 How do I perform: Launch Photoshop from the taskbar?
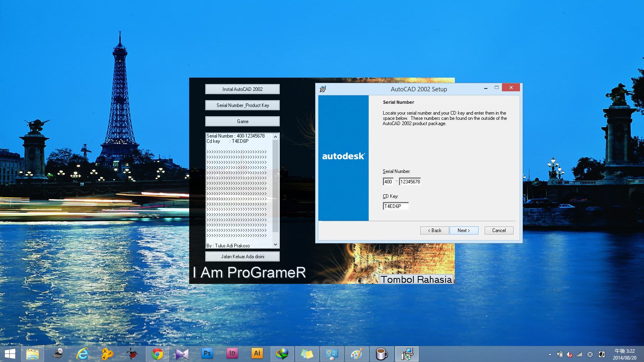pos(207,354)
